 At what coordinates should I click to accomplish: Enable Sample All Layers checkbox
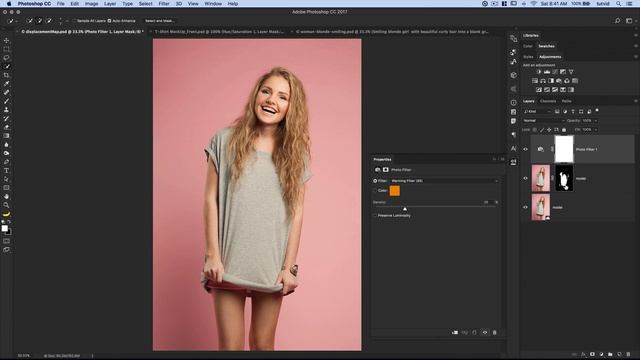point(74,21)
